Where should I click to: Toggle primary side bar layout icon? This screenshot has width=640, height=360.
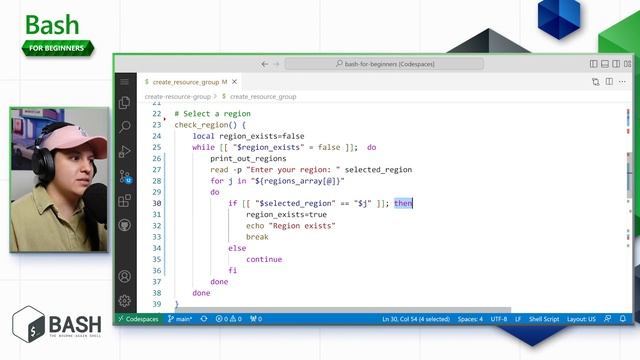593,64
